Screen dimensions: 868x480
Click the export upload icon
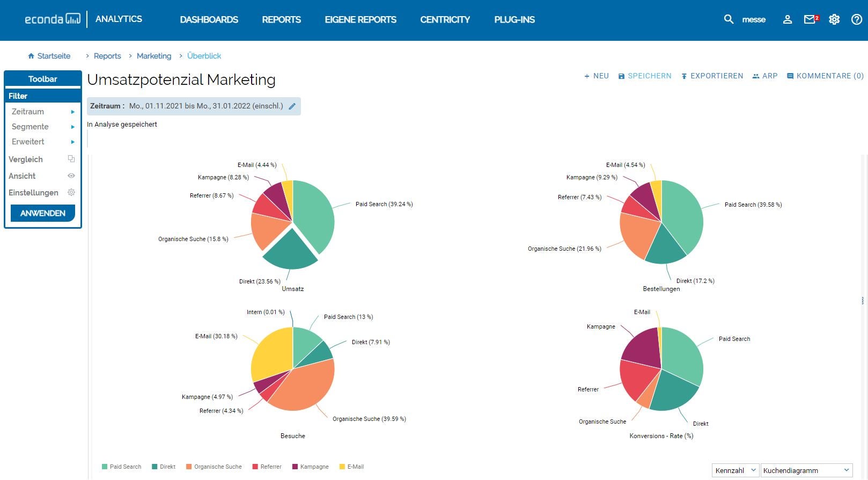tap(684, 76)
